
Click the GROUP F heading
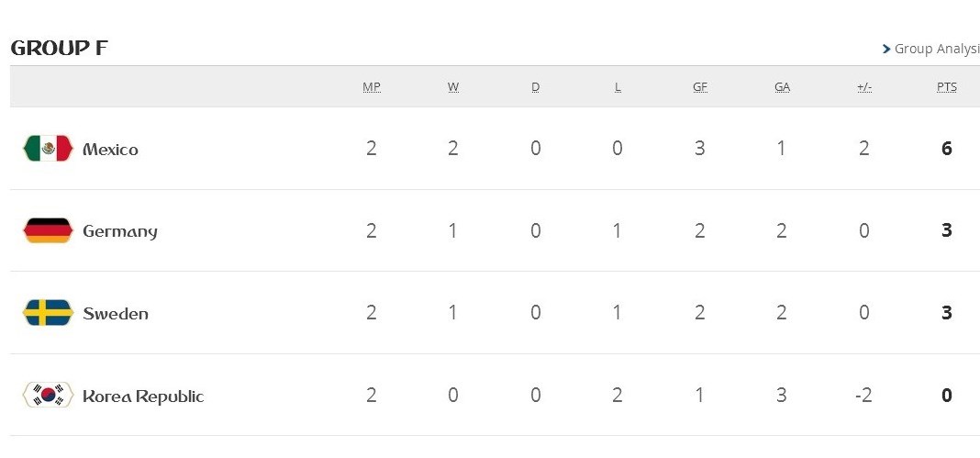pyautogui.click(x=59, y=49)
